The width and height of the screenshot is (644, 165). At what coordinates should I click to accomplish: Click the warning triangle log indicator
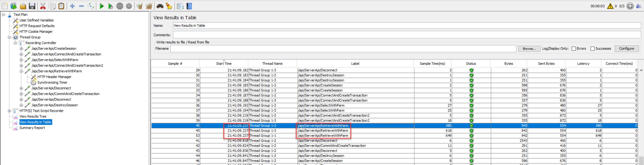(x=610, y=6)
